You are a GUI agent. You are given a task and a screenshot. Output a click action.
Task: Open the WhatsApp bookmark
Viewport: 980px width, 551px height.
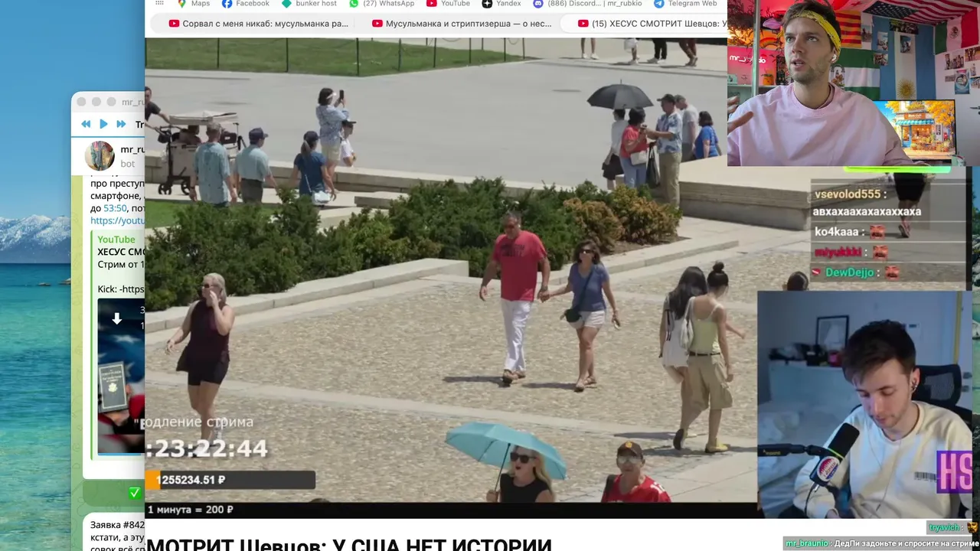click(x=381, y=4)
